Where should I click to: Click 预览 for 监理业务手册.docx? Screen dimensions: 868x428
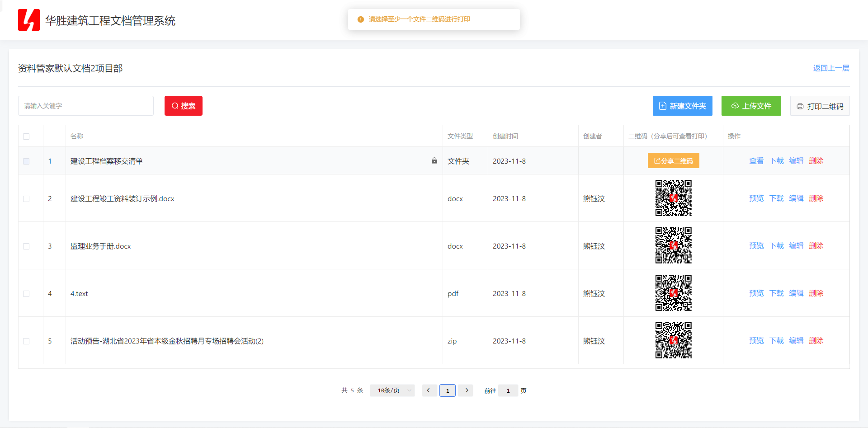[756, 245]
